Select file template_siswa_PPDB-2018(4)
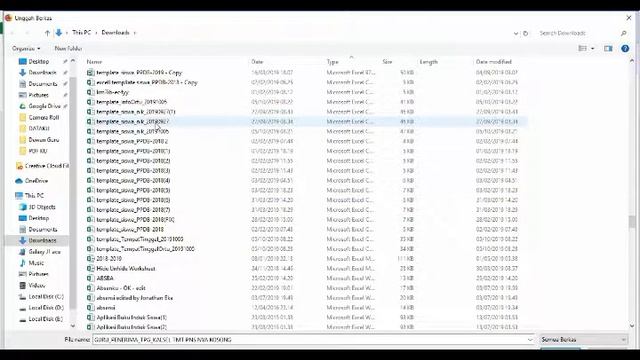This screenshot has height=360, width=640. pyautogui.click(x=133, y=180)
